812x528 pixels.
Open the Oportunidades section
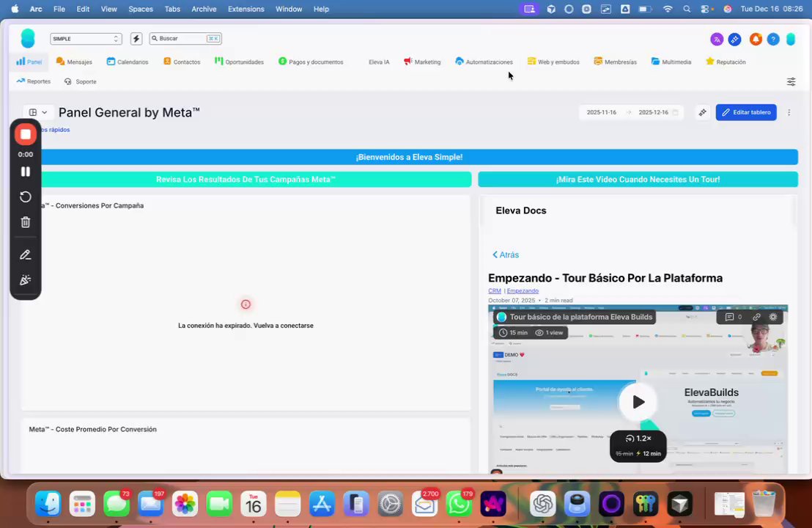click(x=239, y=62)
